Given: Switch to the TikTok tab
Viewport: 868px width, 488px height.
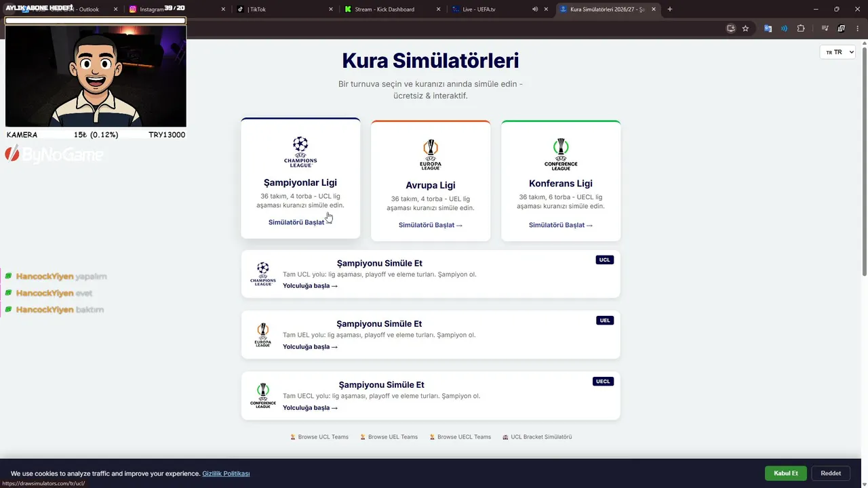Looking at the screenshot, I should click(x=285, y=9).
